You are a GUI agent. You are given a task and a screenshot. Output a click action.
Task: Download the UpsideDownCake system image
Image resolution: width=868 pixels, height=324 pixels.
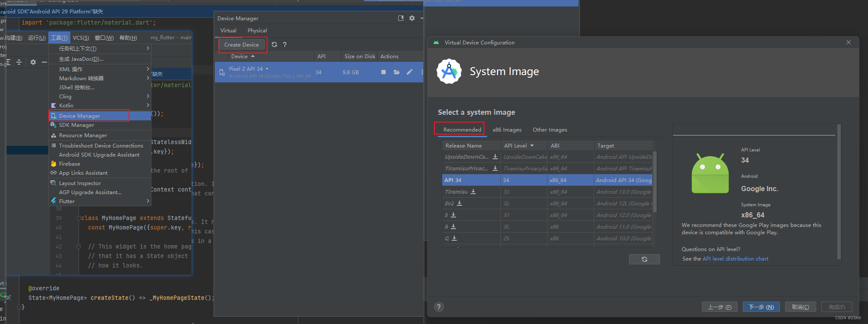pos(495,157)
